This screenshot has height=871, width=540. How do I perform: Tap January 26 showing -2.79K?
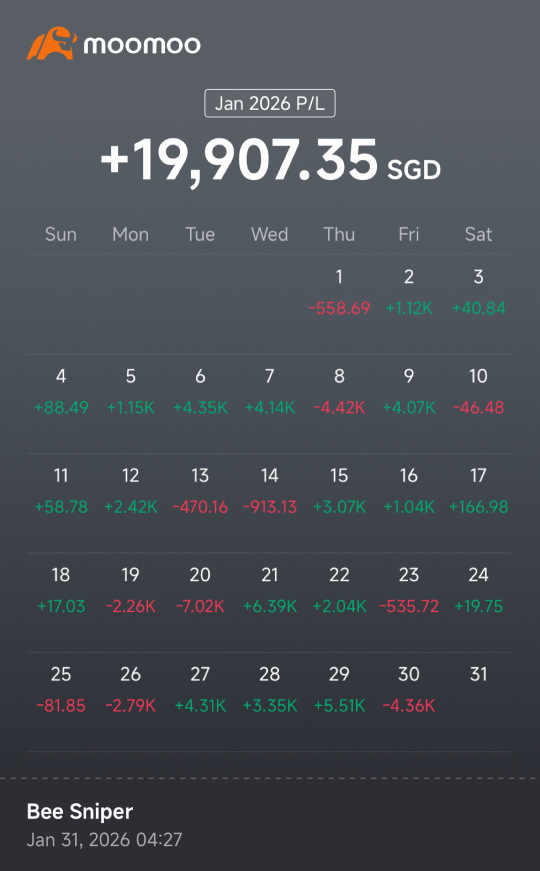[131, 690]
